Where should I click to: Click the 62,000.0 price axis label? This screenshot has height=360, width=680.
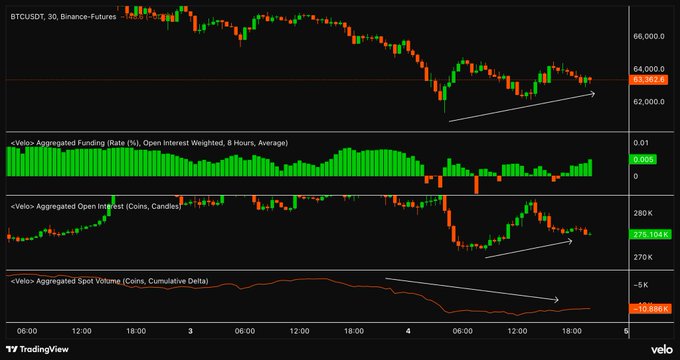[x=649, y=101]
